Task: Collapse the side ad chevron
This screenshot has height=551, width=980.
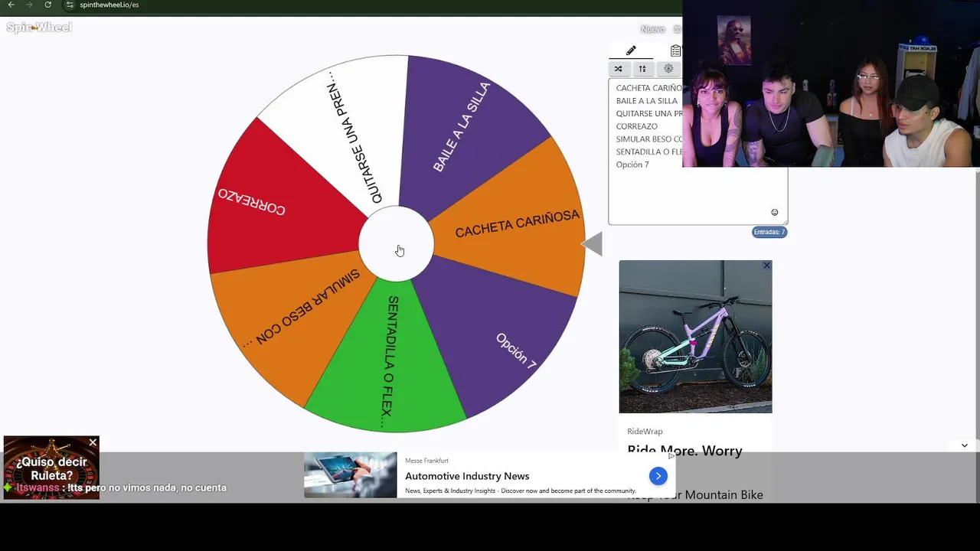Action: point(964,445)
